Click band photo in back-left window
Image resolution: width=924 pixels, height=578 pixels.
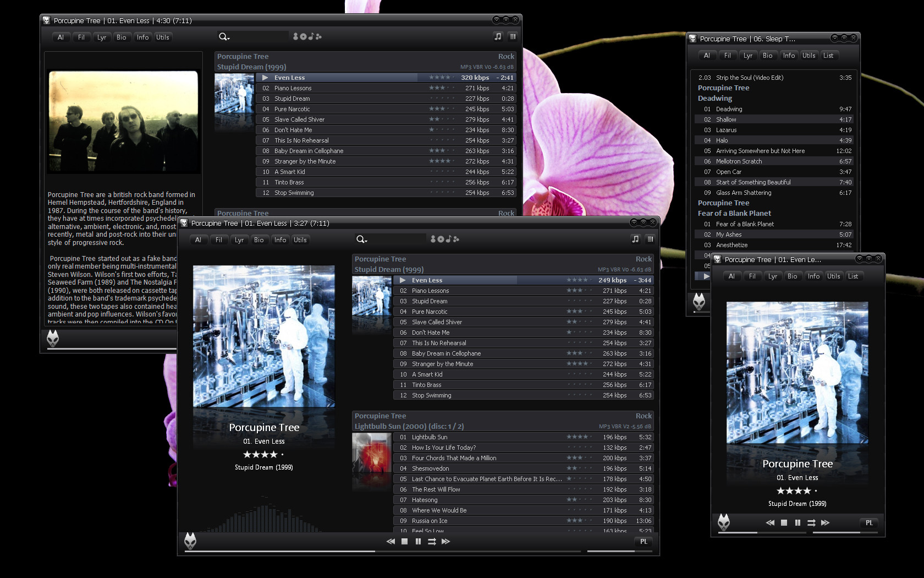[x=123, y=121]
